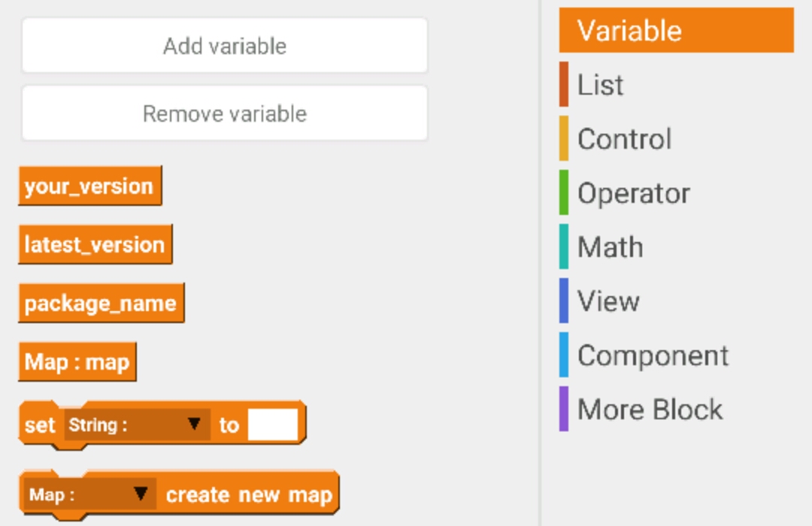The width and height of the screenshot is (812, 526).
Task: Select the package_name variable block
Action: 101,304
